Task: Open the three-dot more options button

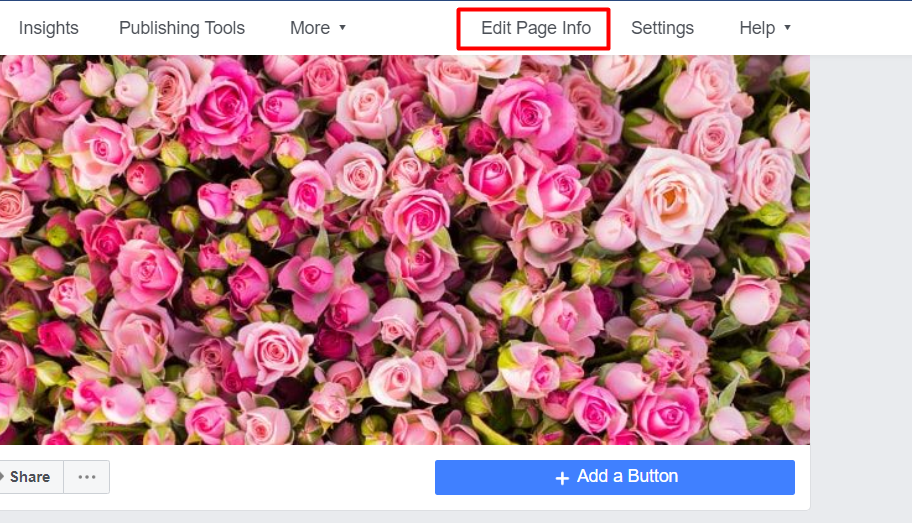Action: (x=87, y=477)
